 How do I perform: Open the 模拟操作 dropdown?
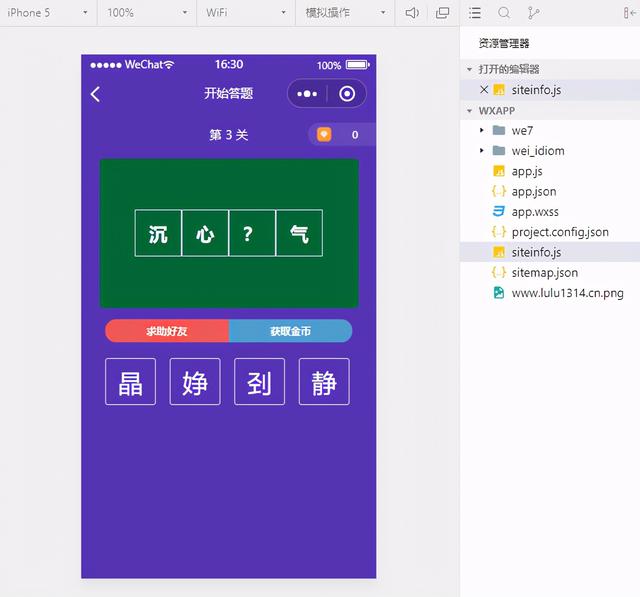(345, 13)
